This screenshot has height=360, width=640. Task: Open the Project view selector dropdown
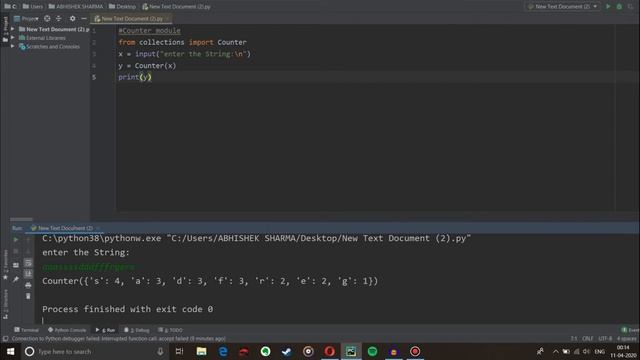27,18
